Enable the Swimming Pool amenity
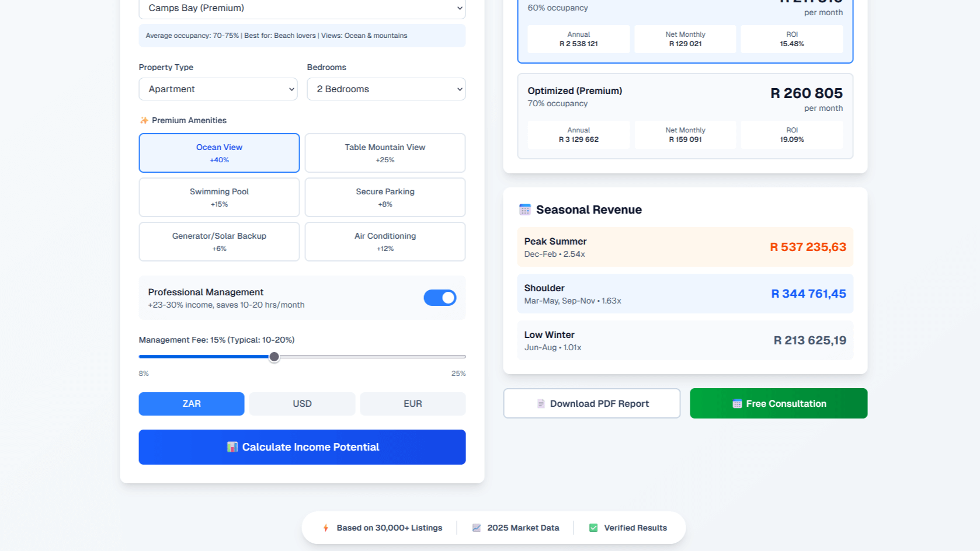The image size is (980, 551). coord(219,197)
